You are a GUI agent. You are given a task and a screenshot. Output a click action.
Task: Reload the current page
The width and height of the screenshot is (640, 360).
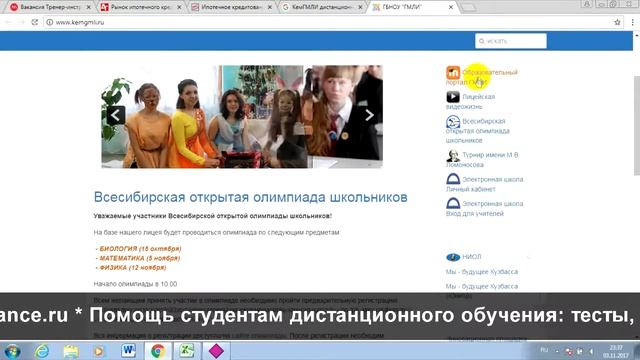click(35, 22)
